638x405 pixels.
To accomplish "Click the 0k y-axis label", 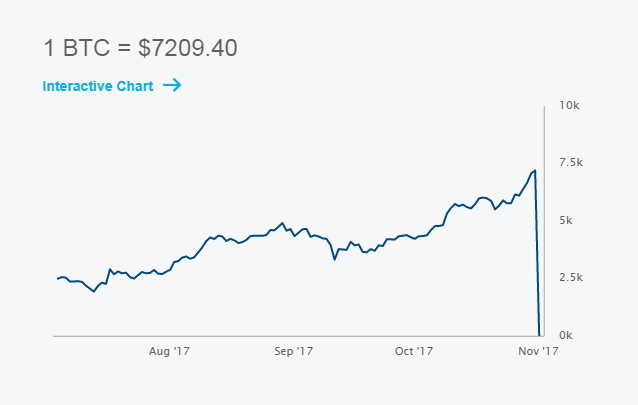I will click(x=565, y=335).
